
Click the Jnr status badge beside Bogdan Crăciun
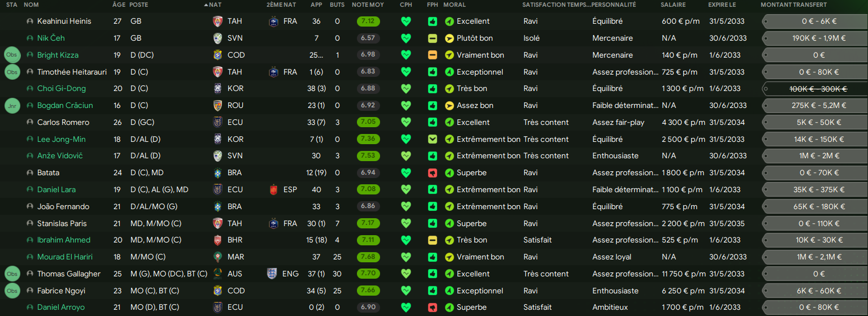tap(12, 106)
